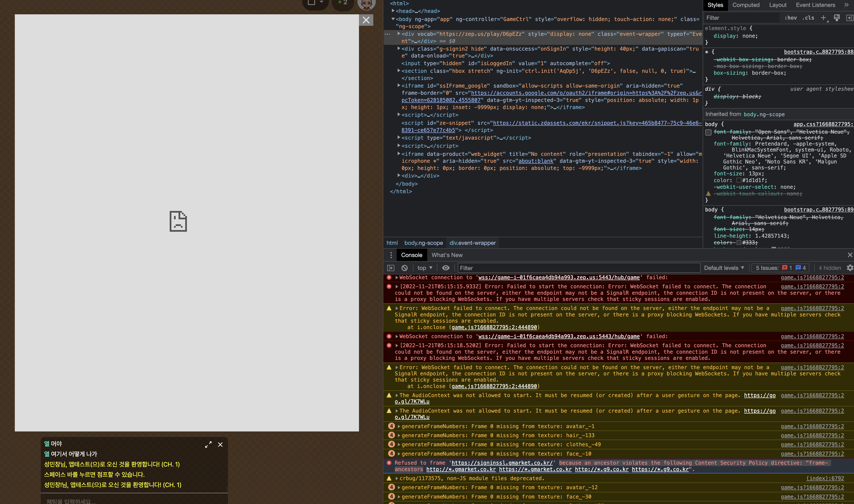Click the 5 Issues button
This screenshot has width=854, height=504.
point(780,268)
